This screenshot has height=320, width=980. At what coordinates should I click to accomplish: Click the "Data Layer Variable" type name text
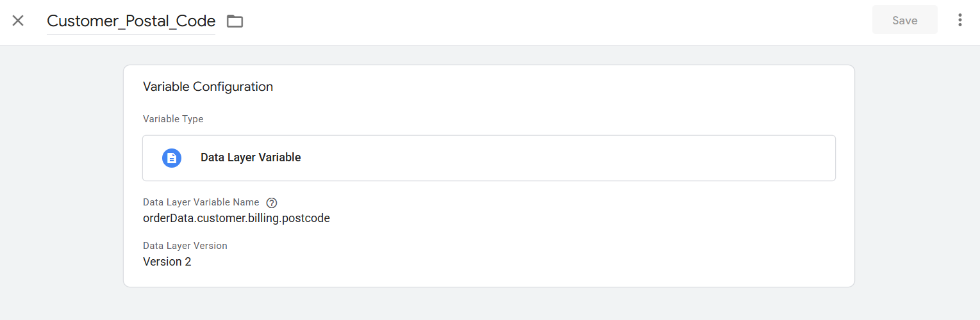tap(251, 157)
